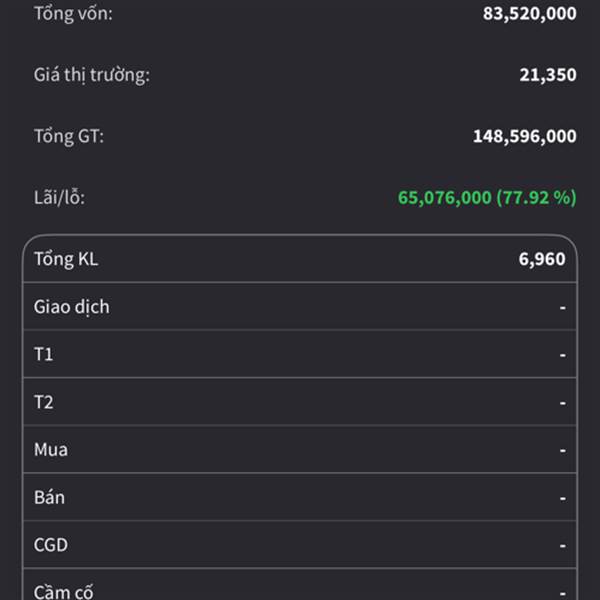Viewport: 600px width, 600px height.
Task: Select the 83,520,000 total capital value
Action: tap(529, 13)
